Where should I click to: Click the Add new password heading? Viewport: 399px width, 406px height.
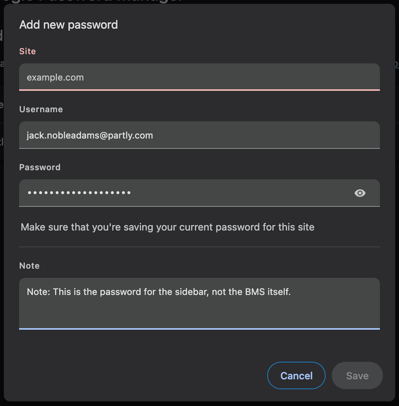[x=68, y=25]
